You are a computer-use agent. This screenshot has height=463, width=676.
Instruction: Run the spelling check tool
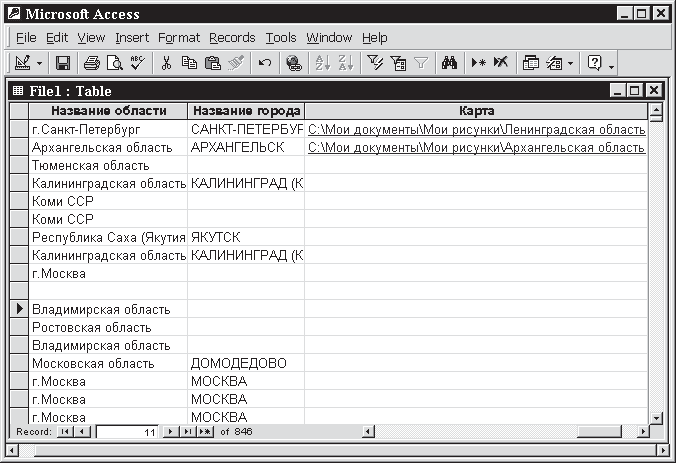coord(137,63)
